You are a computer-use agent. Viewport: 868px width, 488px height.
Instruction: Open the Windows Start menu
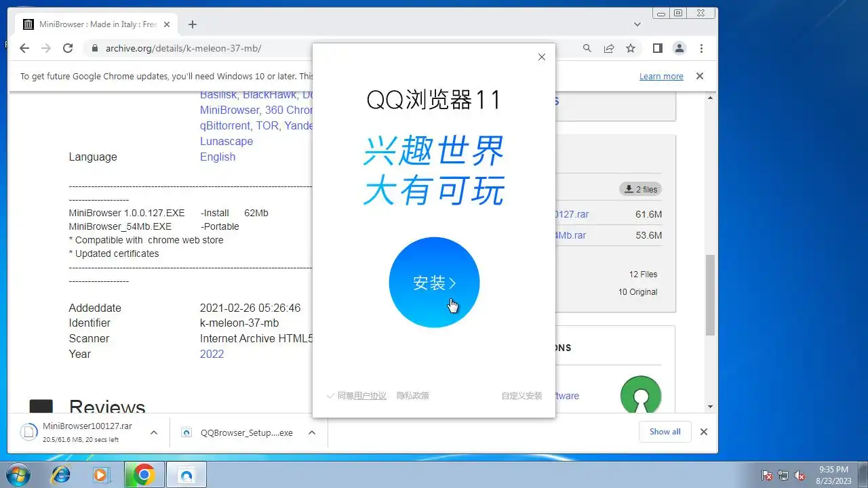pos(18,474)
